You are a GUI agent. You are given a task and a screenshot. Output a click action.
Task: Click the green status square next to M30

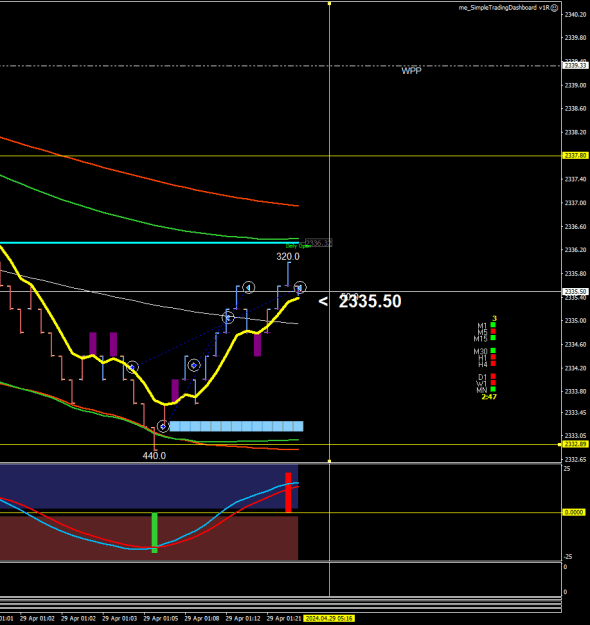493,351
